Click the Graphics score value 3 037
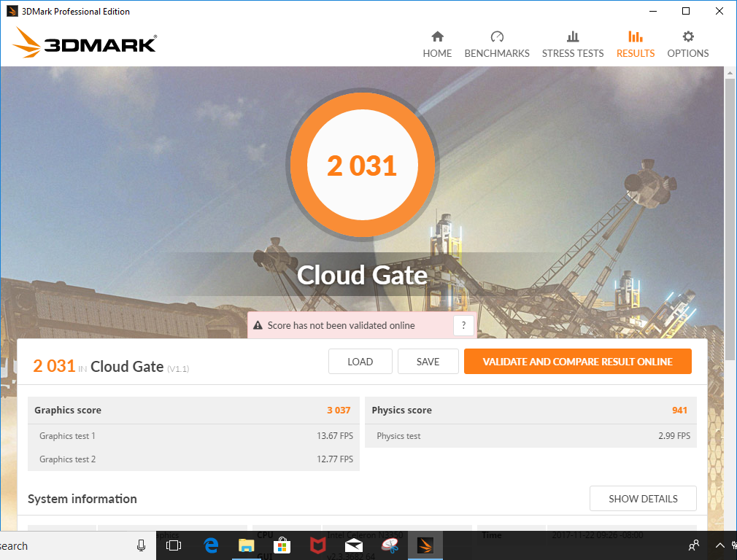The height and width of the screenshot is (560, 737). 339,410
